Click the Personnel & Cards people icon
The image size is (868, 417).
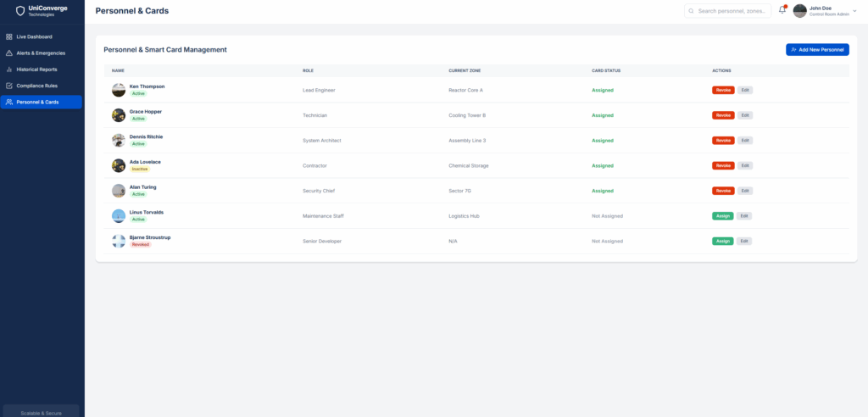[x=9, y=102]
